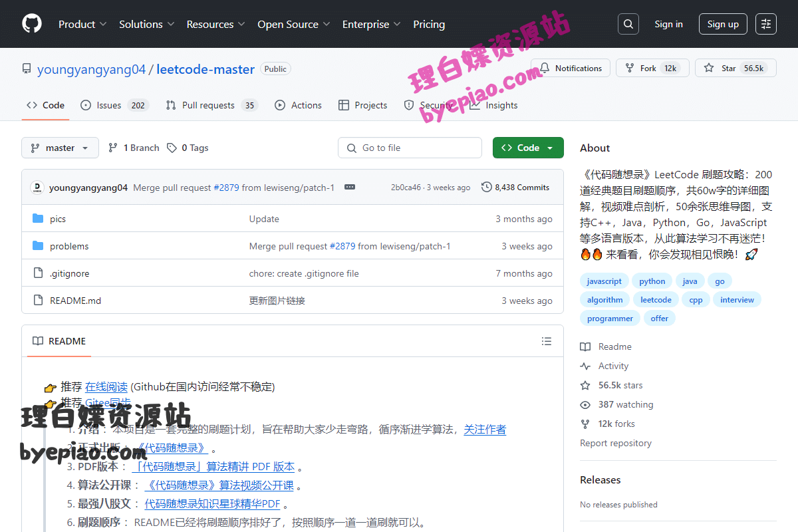Open the youngyangyang04 owner link
Image resolution: width=798 pixels, height=532 pixels.
pos(92,69)
